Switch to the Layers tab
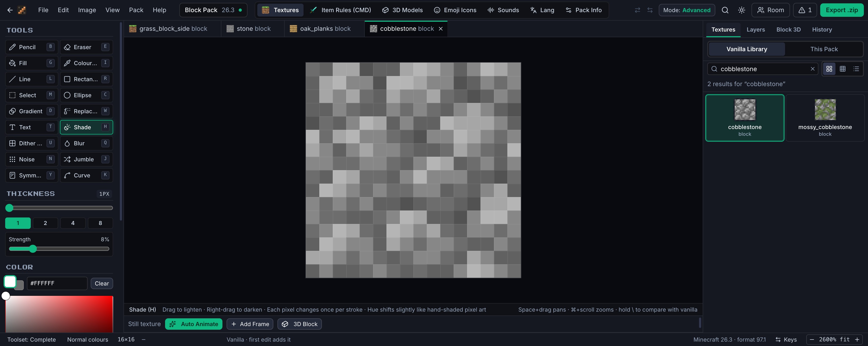Image resolution: width=868 pixels, height=346 pixels. pos(755,30)
